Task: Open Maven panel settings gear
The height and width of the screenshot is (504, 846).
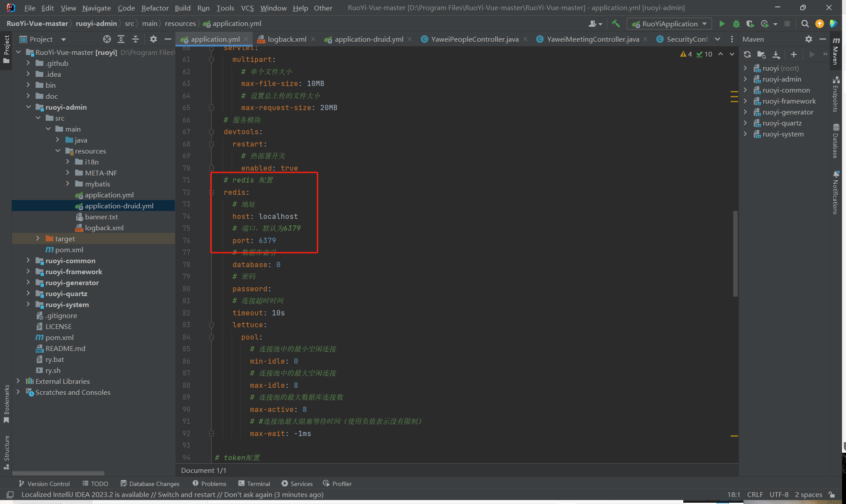Action: point(808,39)
